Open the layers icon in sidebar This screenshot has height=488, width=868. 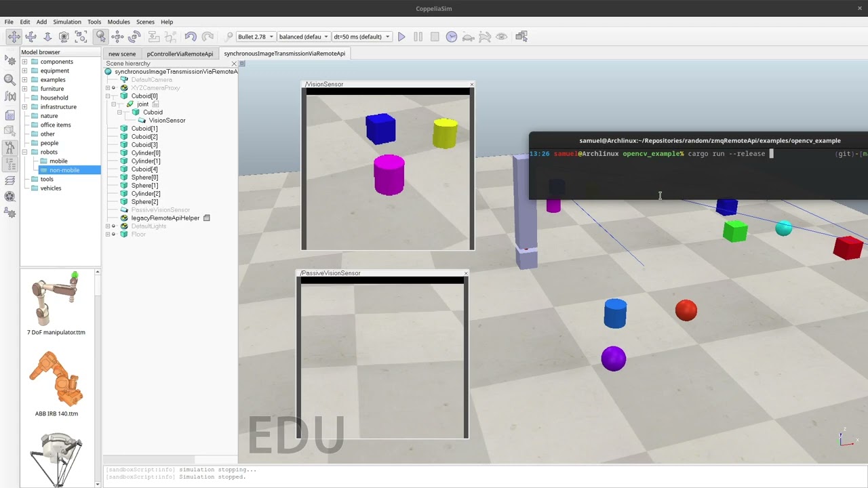(10, 180)
